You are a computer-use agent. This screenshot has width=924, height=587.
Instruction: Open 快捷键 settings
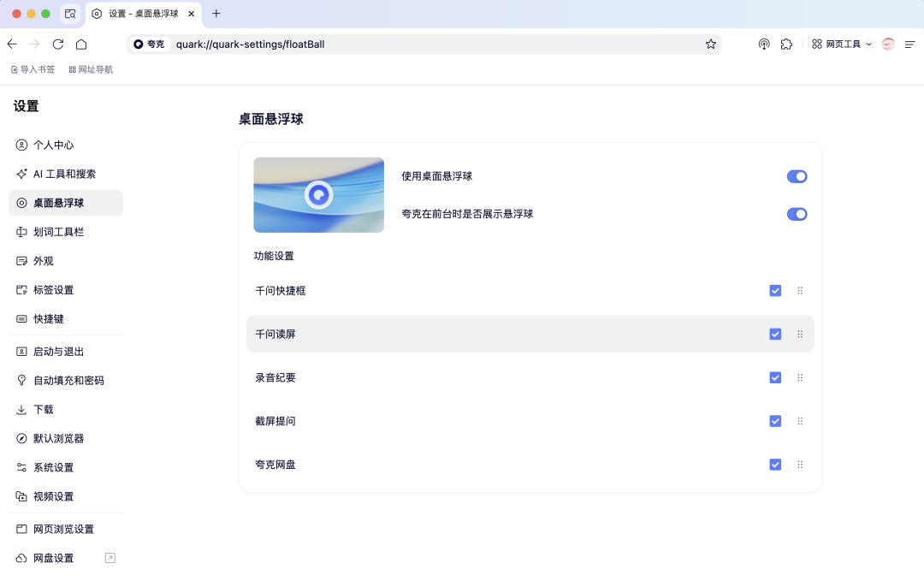[x=66, y=319]
